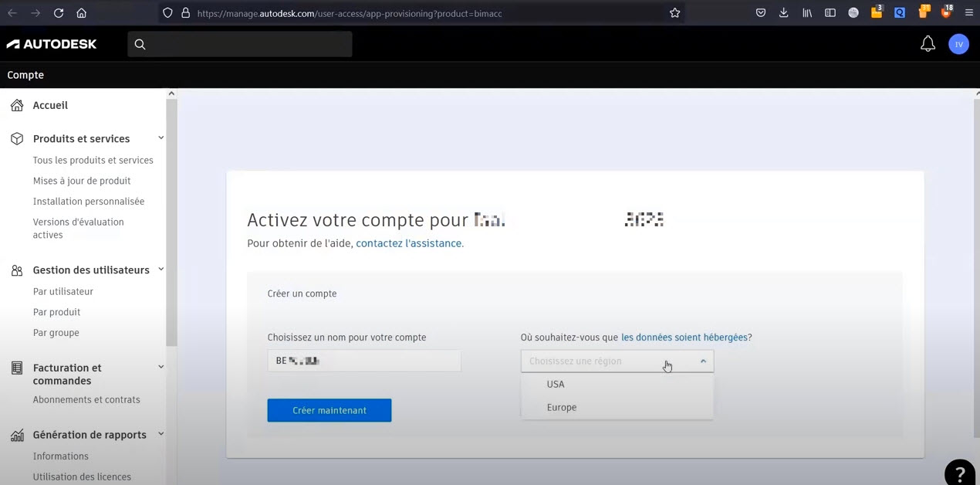Open the Firefox downloads icon

[x=784, y=12]
